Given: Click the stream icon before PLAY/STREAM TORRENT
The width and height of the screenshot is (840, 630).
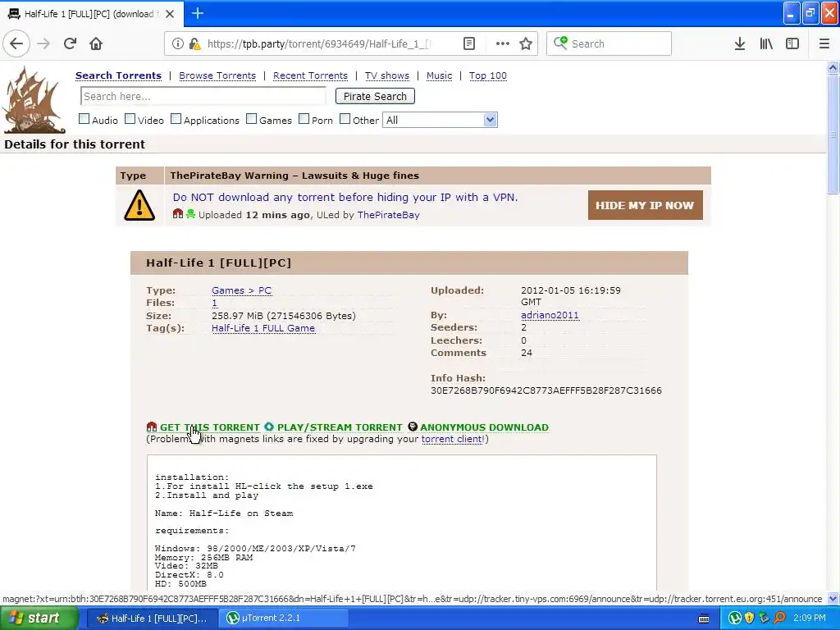Looking at the screenshot, I should point(269,427).
